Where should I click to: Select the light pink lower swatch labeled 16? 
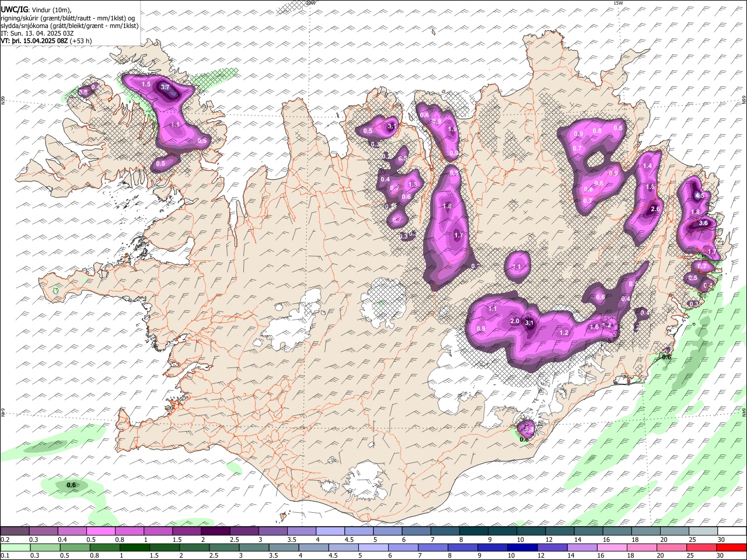click(x=611, y=547)
